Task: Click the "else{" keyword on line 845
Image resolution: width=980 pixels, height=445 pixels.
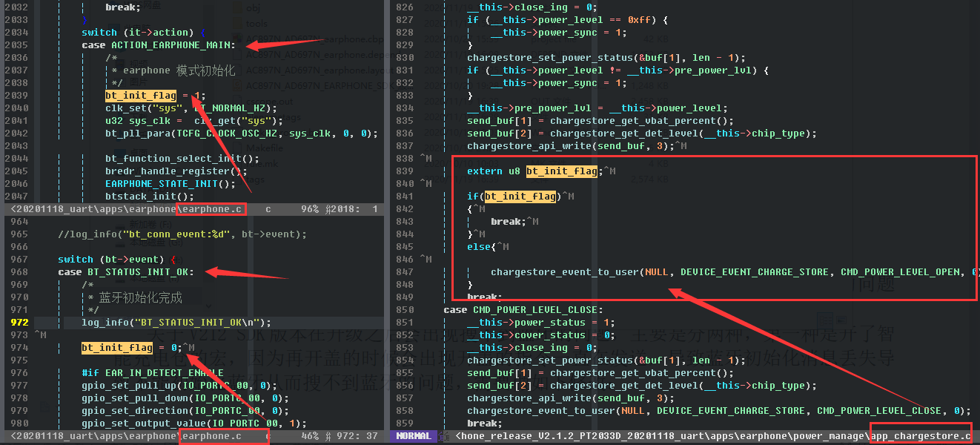Action: 482,247
